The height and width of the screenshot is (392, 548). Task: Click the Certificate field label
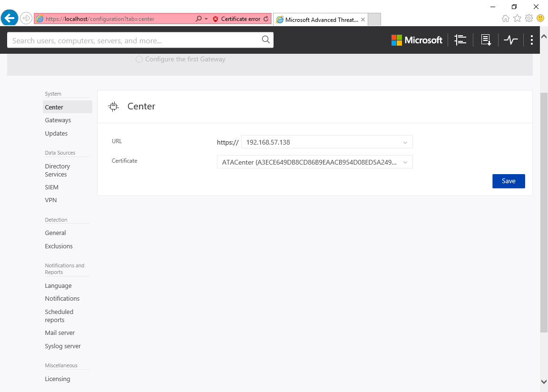(125, 161)
